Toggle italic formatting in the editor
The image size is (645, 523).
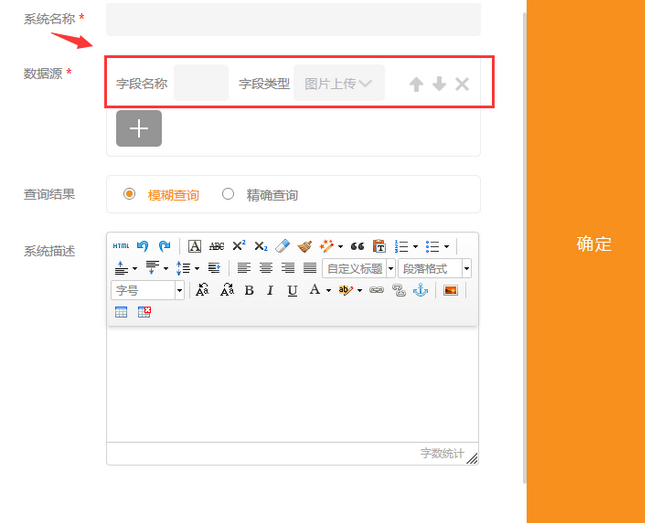(270, 290)
